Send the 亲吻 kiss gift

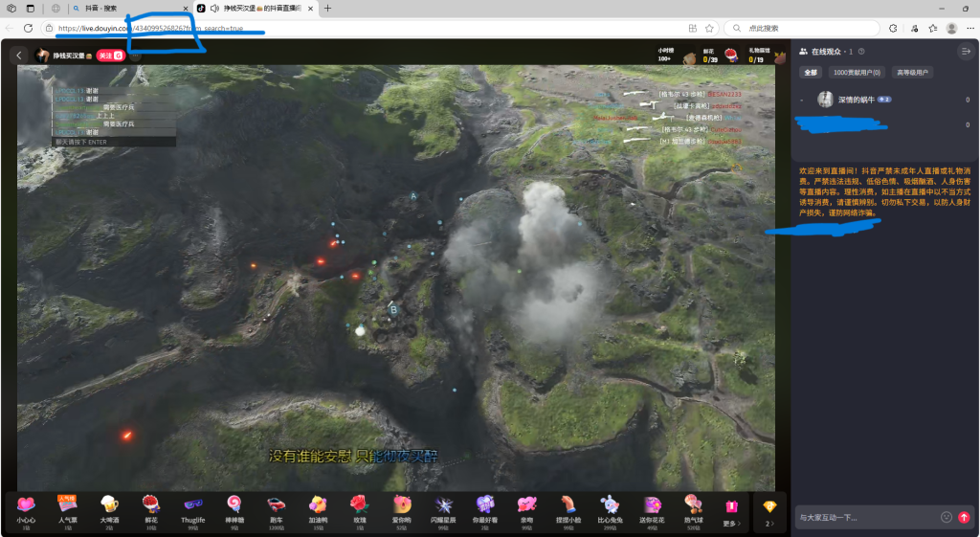coord(527,511)
